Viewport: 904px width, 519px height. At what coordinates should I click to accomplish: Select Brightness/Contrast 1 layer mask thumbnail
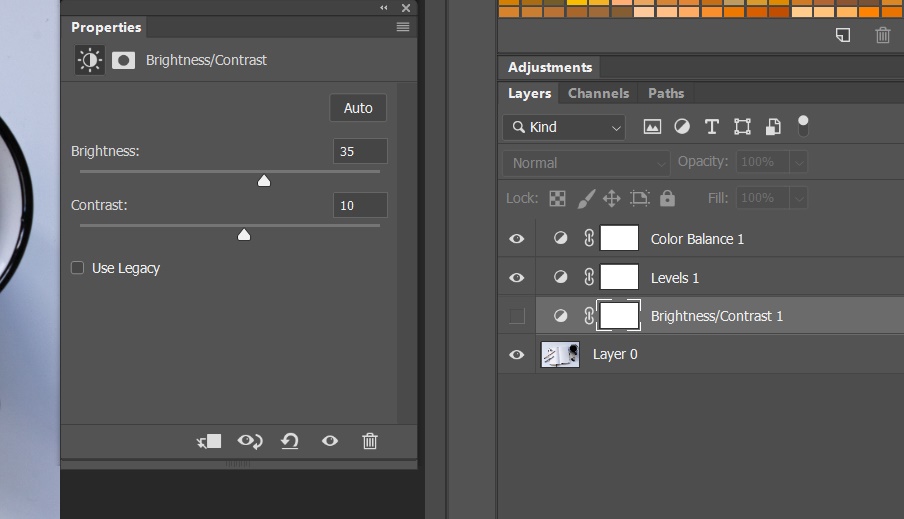pyautogui.click(x=619, y=315)
